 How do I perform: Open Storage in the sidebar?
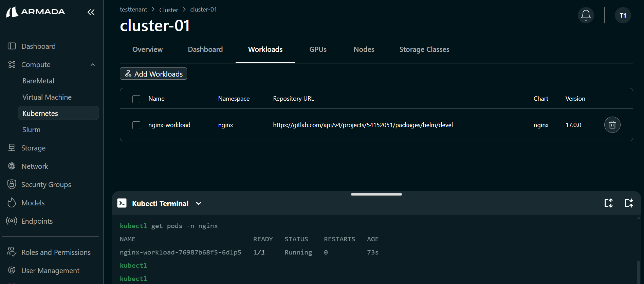click(33, 148)
